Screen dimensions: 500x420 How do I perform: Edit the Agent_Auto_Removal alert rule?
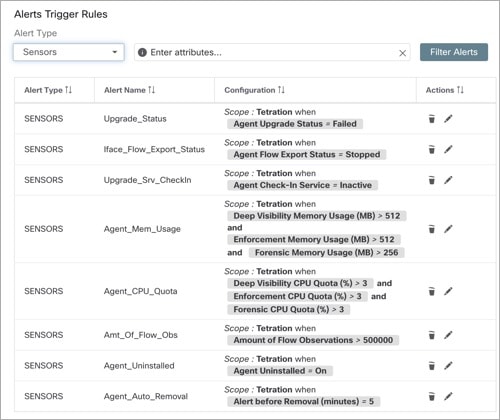pos(448,396)
